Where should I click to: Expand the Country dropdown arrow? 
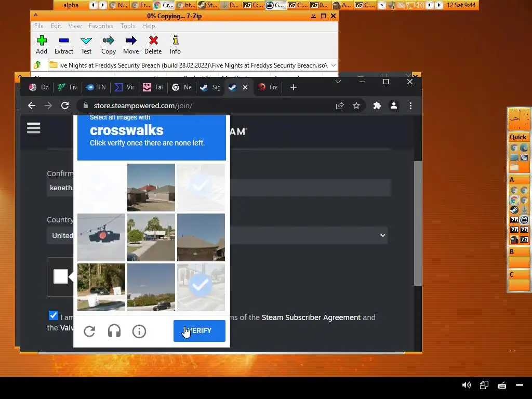coord(383,235)
